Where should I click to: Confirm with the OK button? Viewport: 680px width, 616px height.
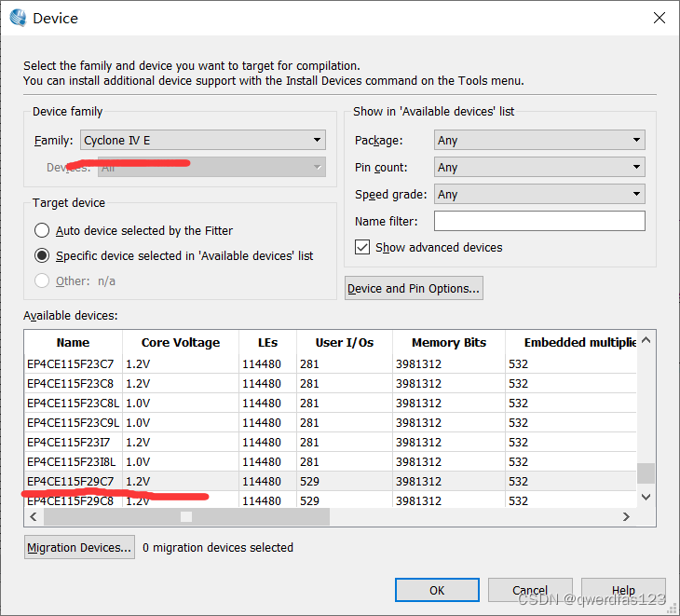(x=437, y=590)
